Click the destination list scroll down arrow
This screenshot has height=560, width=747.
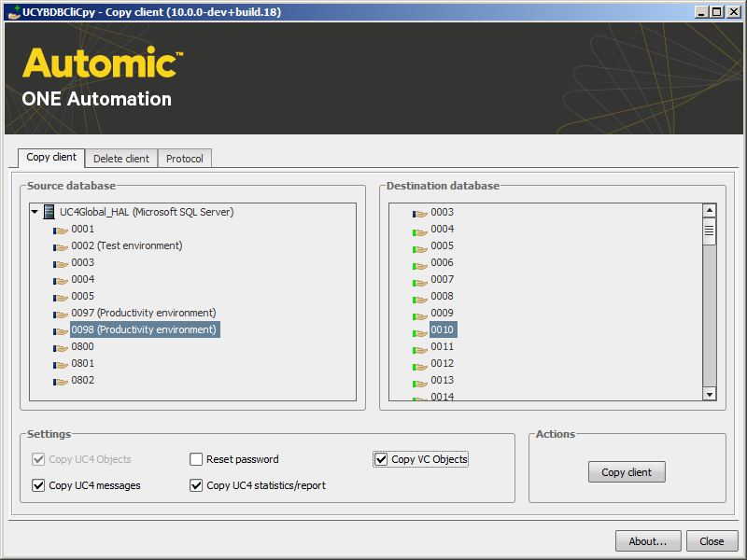coord(710,394)
